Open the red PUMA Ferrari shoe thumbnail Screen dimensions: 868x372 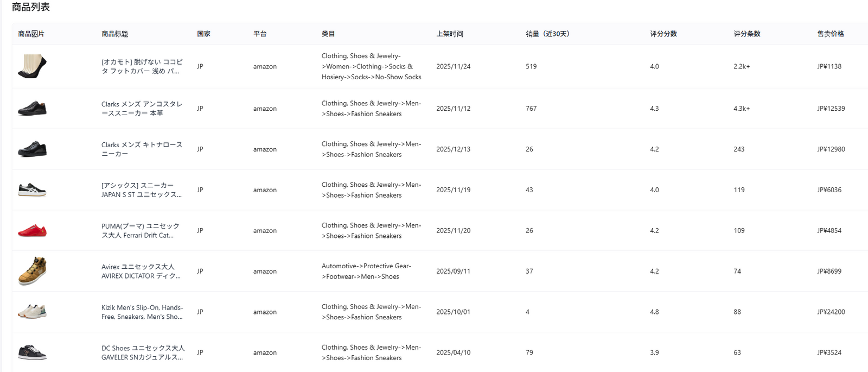coord(32,230)
